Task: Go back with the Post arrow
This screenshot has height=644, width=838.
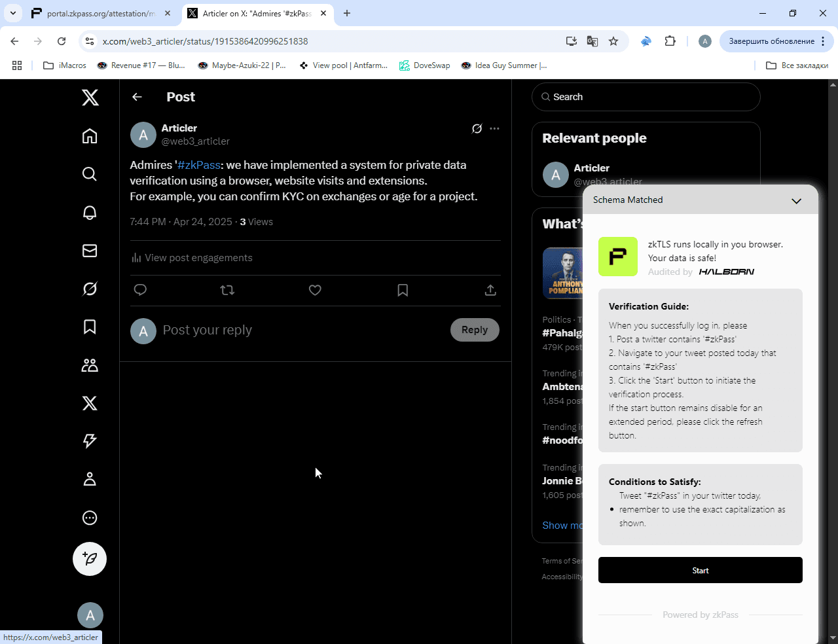Action: 137,97
